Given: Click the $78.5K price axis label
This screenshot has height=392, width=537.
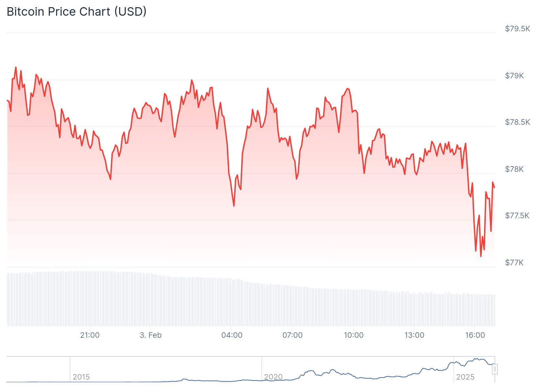Looking at the screenshot, I should pos(517,122).
